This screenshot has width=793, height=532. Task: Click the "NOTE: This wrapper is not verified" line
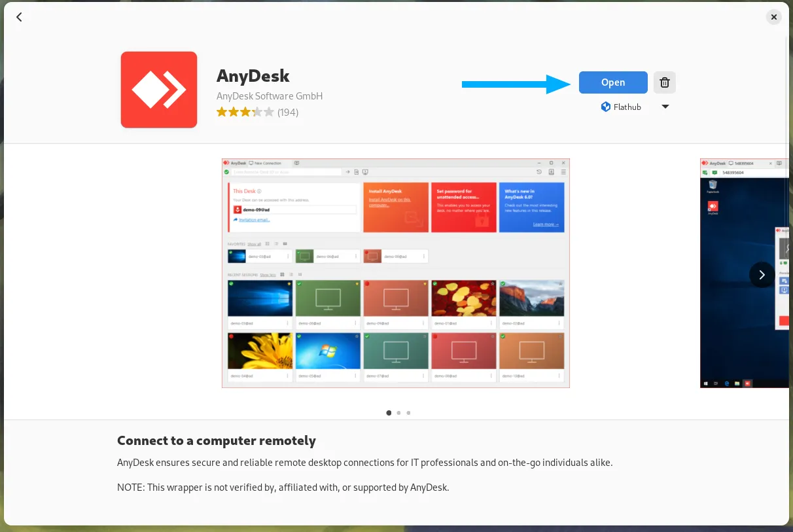283,488
